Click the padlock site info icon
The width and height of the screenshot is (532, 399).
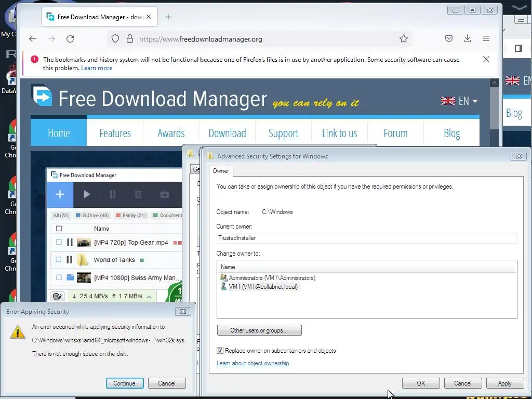click(x=129, y=38)
